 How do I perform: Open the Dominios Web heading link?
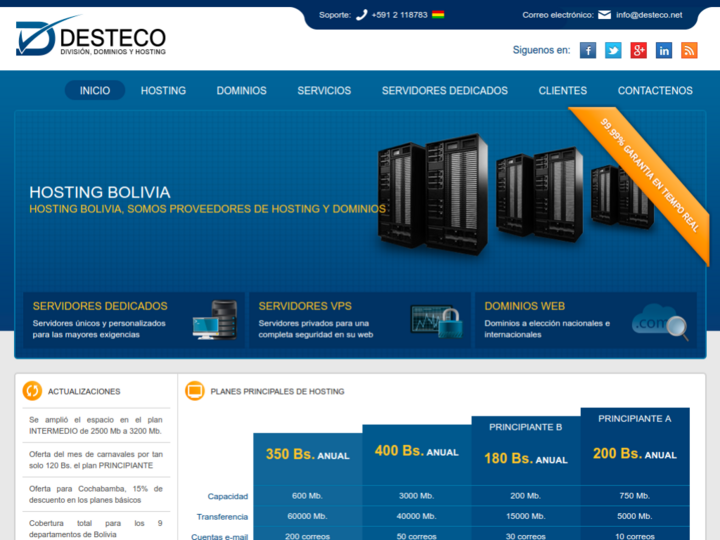524,306
